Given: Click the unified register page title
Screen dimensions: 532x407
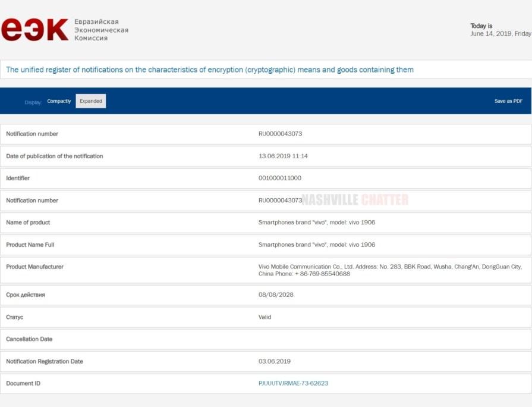Looking at the screenshot, I should point(210,70).
